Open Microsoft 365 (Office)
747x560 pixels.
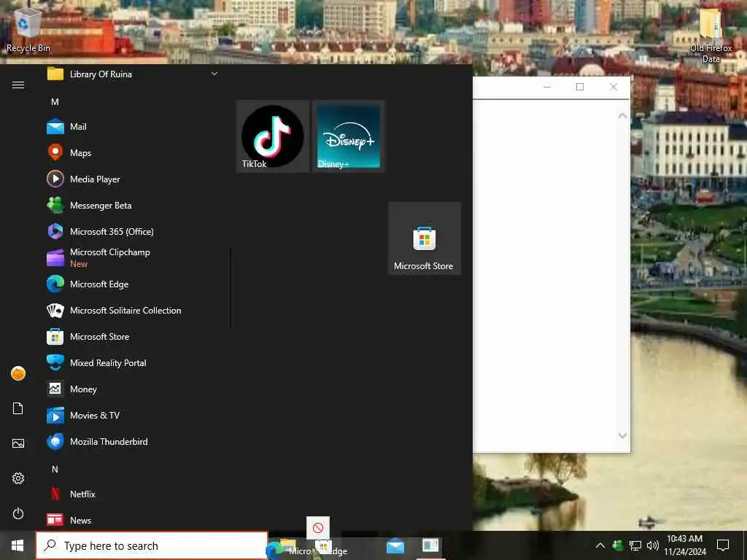[x=133, y=231]
